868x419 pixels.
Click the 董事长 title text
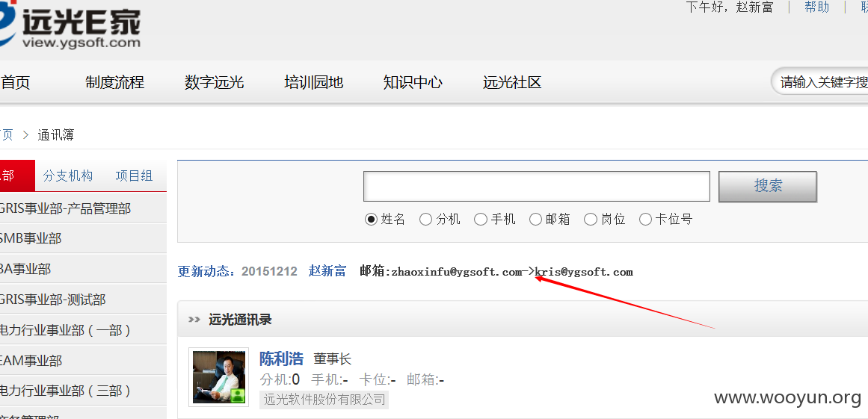[x=333, y=359]
